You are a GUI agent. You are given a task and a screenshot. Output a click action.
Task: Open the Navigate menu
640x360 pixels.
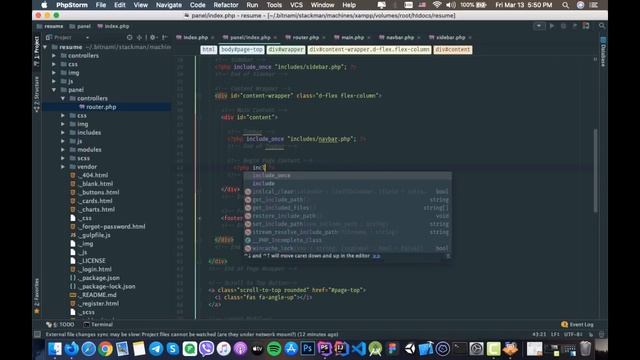click(x=169, y=5)
